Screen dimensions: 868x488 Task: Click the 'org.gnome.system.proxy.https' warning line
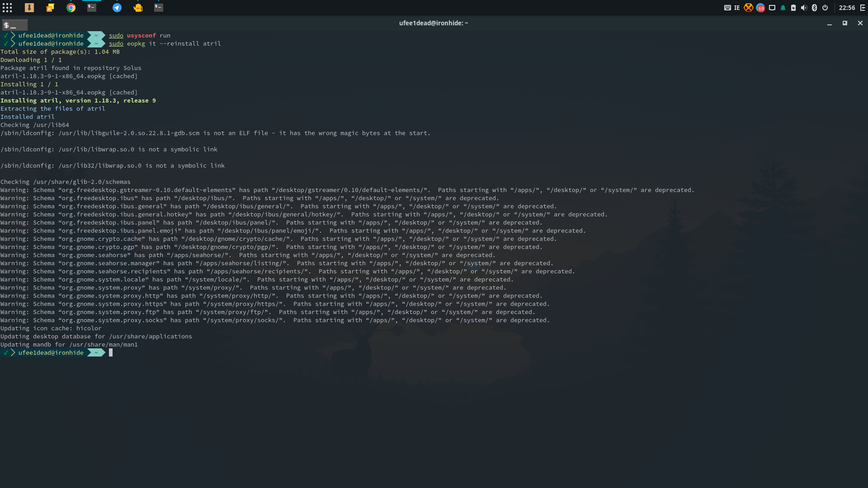[275, 304]
